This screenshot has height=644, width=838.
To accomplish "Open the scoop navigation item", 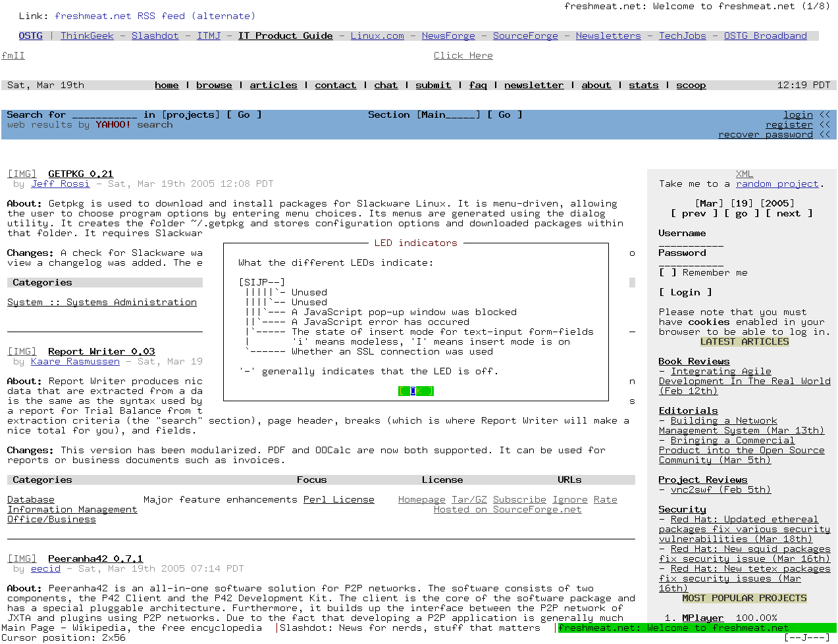I will tap(691, 85).
